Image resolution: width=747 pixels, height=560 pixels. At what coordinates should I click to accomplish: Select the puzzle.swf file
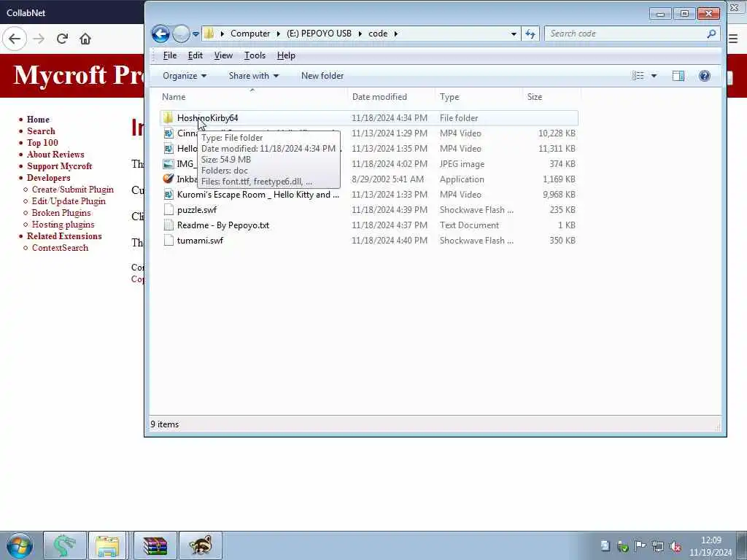click(197, 209)
